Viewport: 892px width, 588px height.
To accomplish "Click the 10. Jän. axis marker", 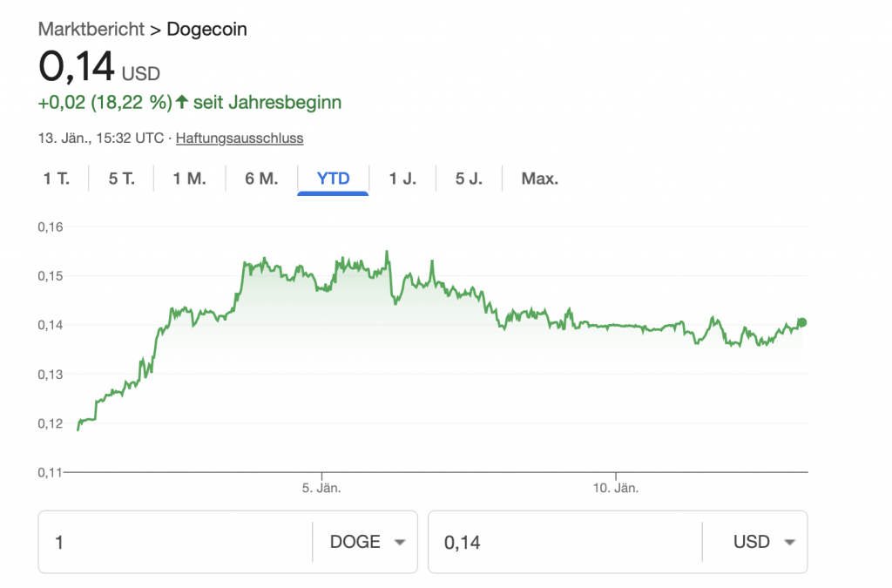I will 616,488.
